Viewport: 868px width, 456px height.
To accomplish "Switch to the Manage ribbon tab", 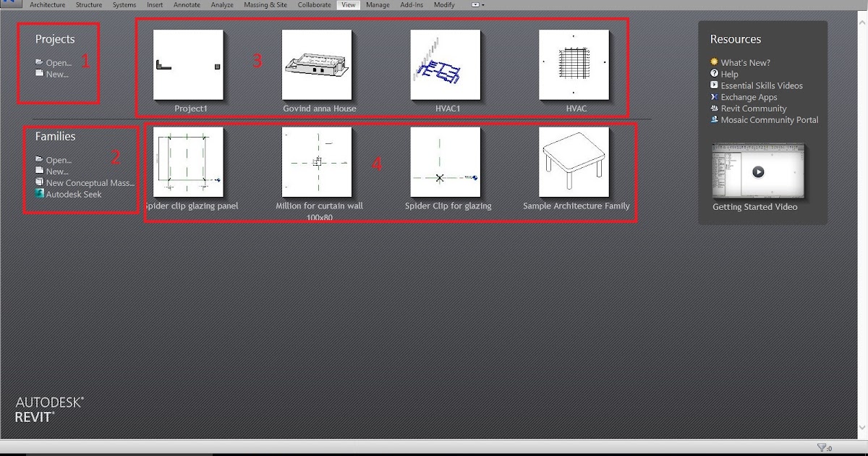I will point(378,5).
